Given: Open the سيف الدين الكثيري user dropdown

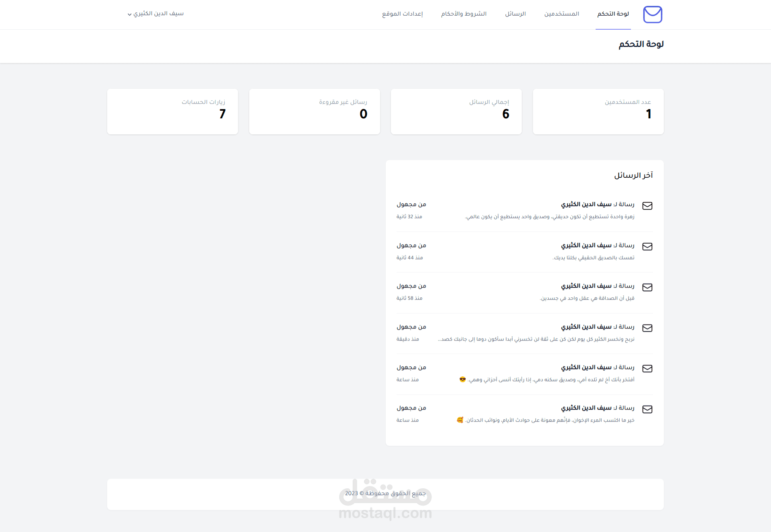Looking at the screenshot, I should [x=158, y=14].
